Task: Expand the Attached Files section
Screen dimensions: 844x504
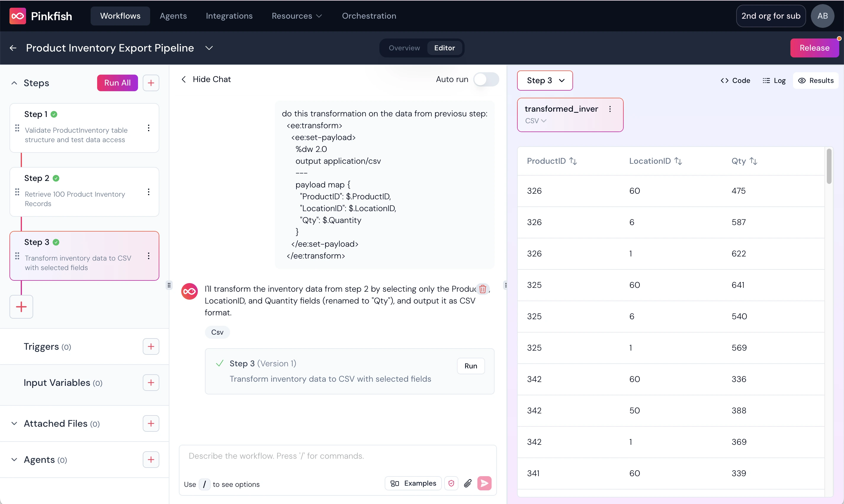Action: tap(14, 423)
